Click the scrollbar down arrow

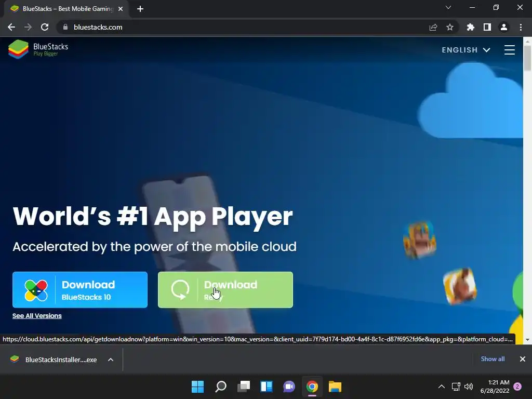click(527, 340)
